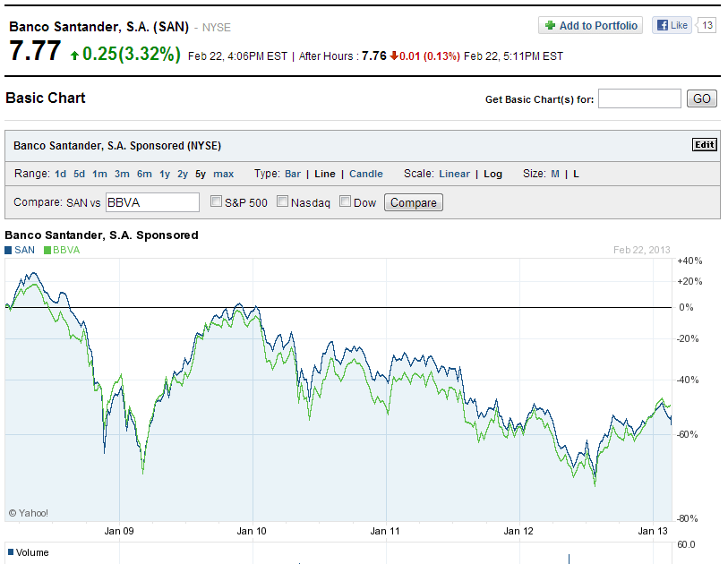Screen dimensions: 728x564
Task: Switch range to 1m
Action: pos(99,174)
